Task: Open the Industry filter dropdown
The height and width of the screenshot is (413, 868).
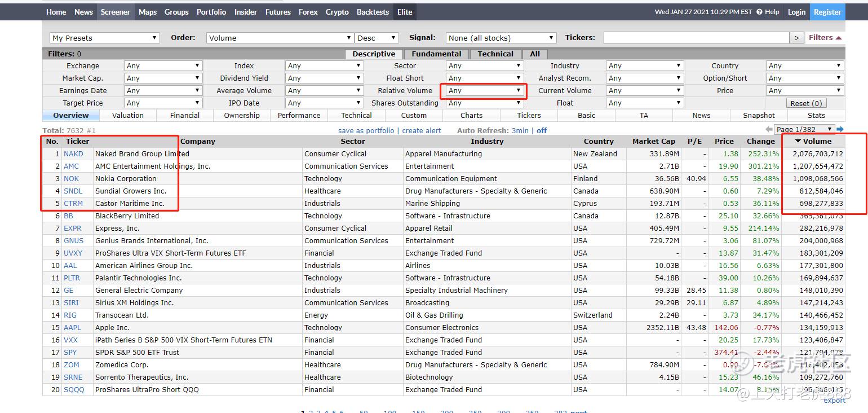Action: pos(645,66)
